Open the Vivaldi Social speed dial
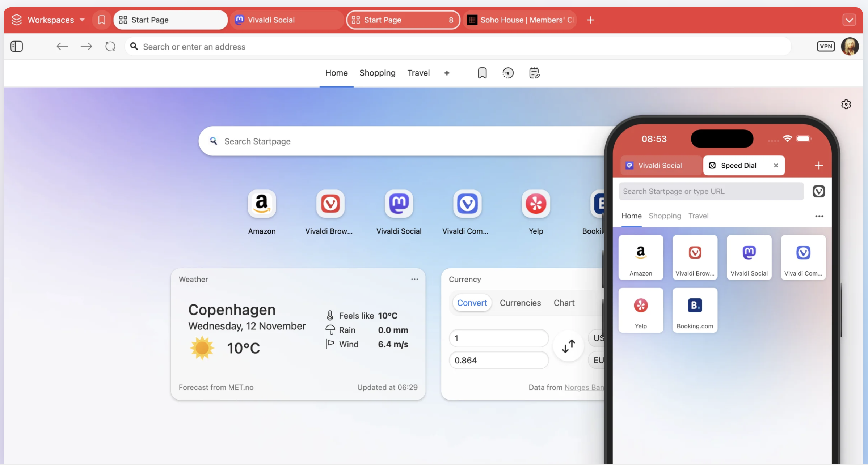The height and width of the screenshot is (465, 868). click(399, 204)
